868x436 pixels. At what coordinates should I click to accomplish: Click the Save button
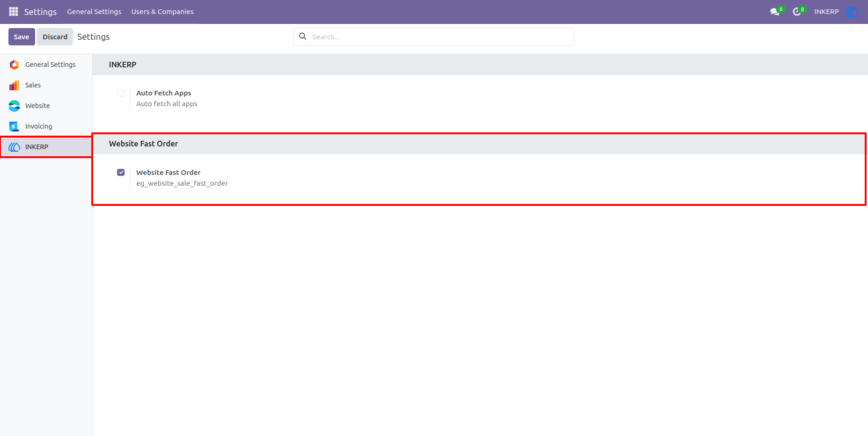[x=22, y=36]
